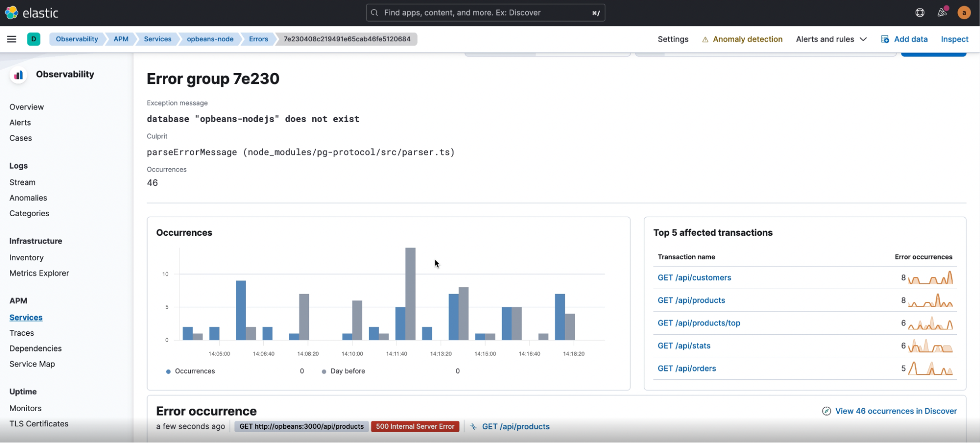Click the parseErrorMessage culprit text

(301, 152)
